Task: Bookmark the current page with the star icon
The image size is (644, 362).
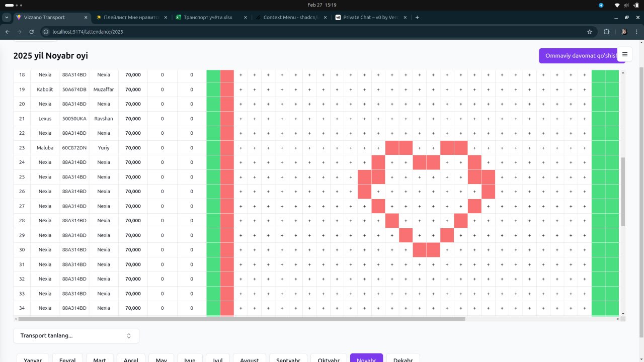Action: click(590, 31)
